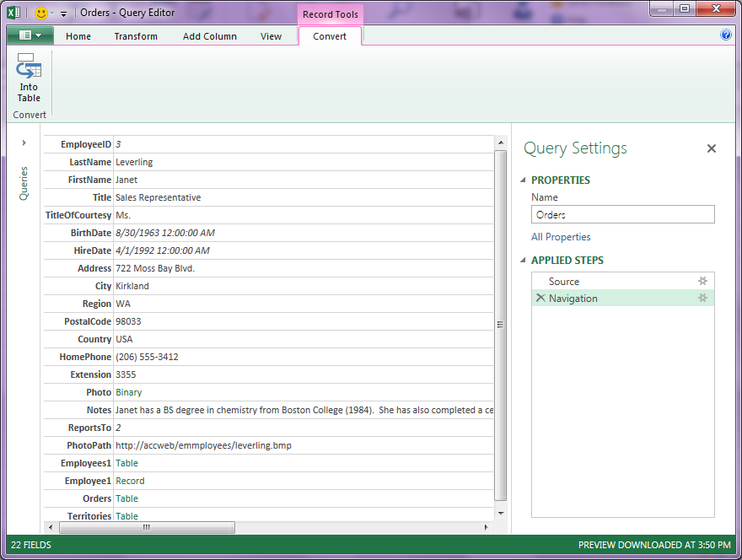Click the vertical scrollbar down arrow
The width and height of the screenshot is (742, 560).
pos(501,513)
